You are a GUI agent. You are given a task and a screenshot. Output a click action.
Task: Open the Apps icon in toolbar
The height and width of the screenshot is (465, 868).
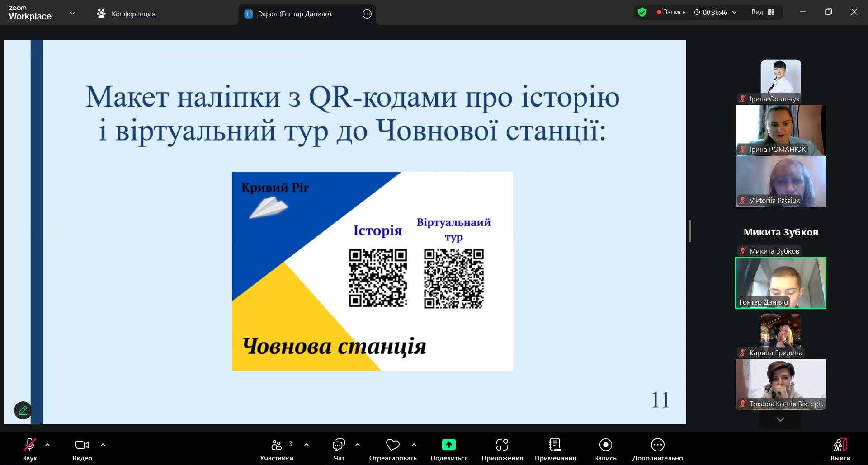[502, 445]
